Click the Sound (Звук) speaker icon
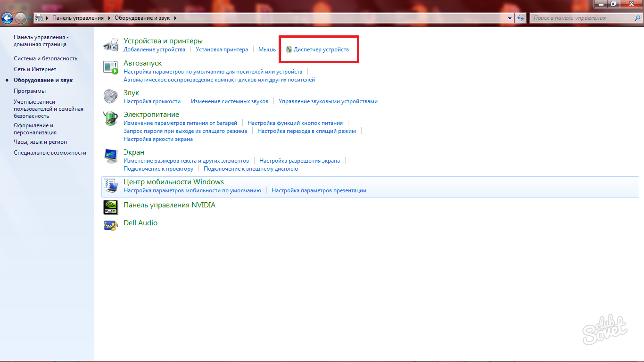The image size is (644, 362). [110, 96]
